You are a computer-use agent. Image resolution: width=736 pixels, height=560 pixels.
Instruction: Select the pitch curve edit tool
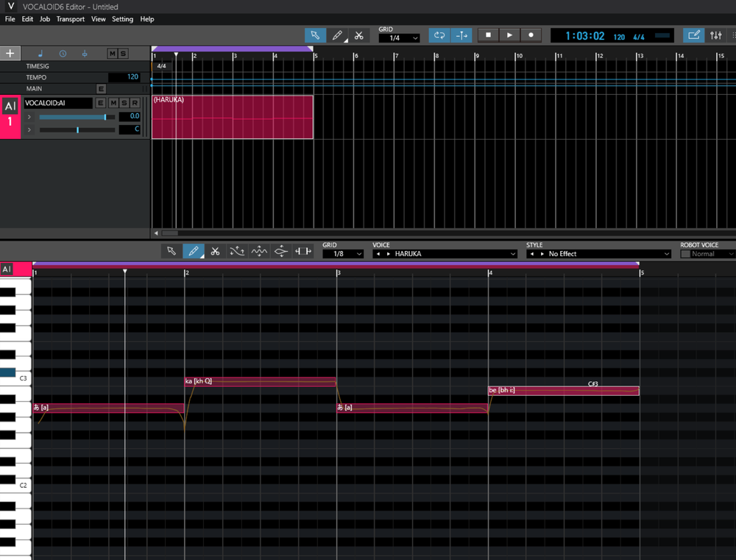pos(237,252)
